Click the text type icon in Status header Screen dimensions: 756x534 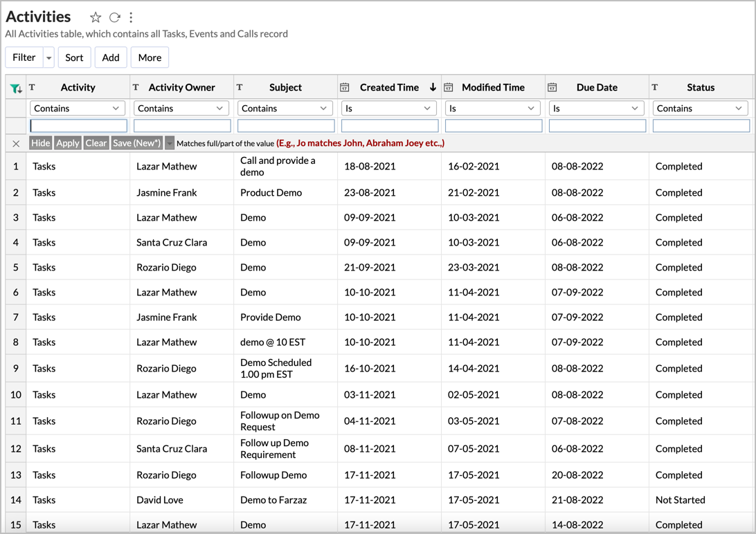pyautogui.click(x=655, y=87)
